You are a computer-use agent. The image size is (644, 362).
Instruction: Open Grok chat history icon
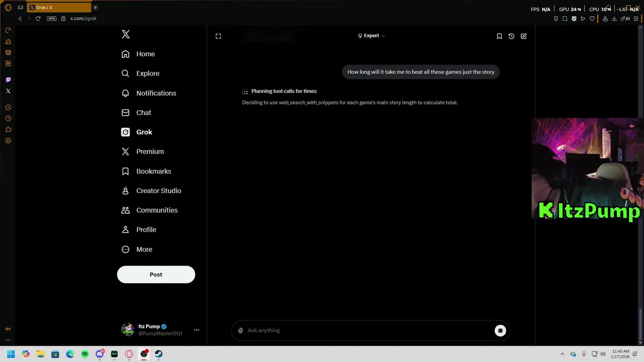[511, 36]
